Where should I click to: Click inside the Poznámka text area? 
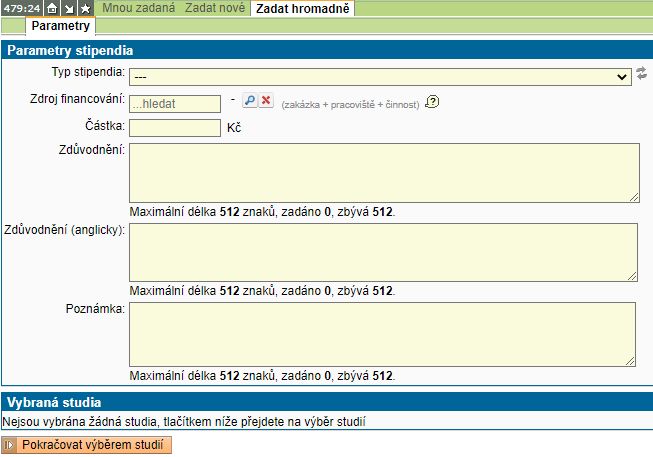pos(384,334)
